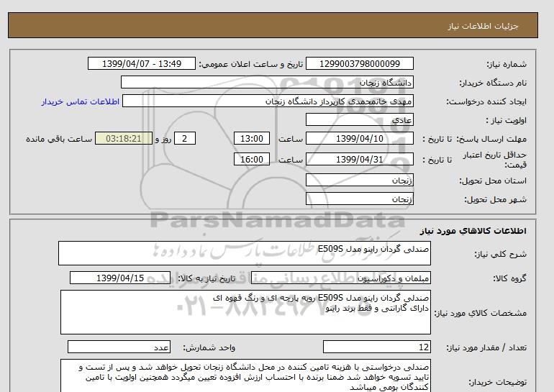Click remaining time counter 03:18:21
Viewport: 554px width, 392px height.
click(124, 139)
